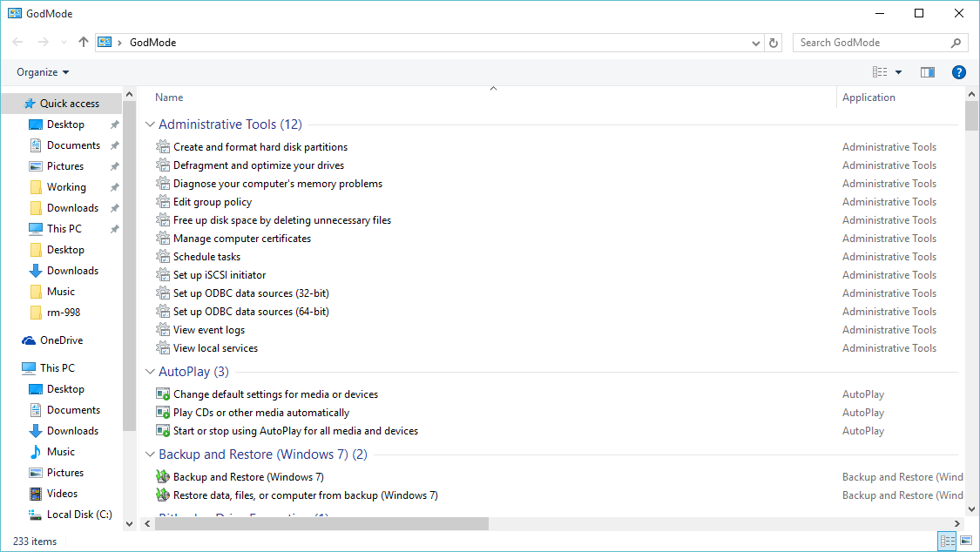Viewport: 980px width, 552px height.
Task: Collapse the Administrative Tools group
Action: click(150, 125)
